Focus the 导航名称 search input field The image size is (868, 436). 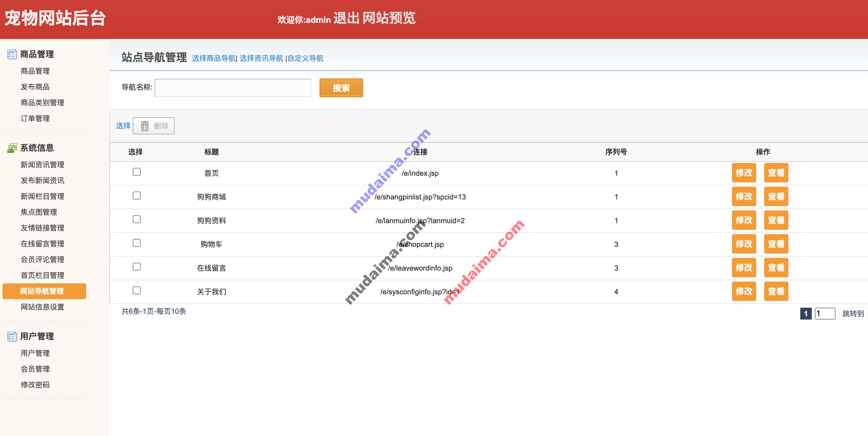[233, 88]
